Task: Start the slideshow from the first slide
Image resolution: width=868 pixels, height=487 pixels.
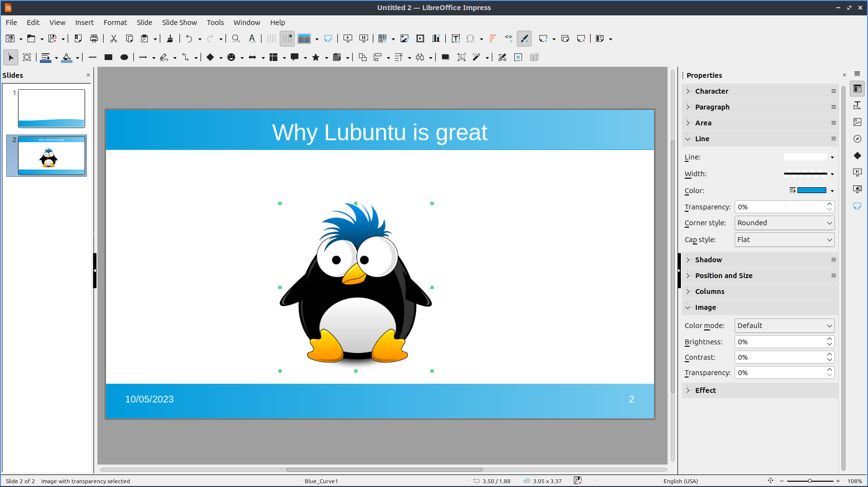Action: click(348, 38)
